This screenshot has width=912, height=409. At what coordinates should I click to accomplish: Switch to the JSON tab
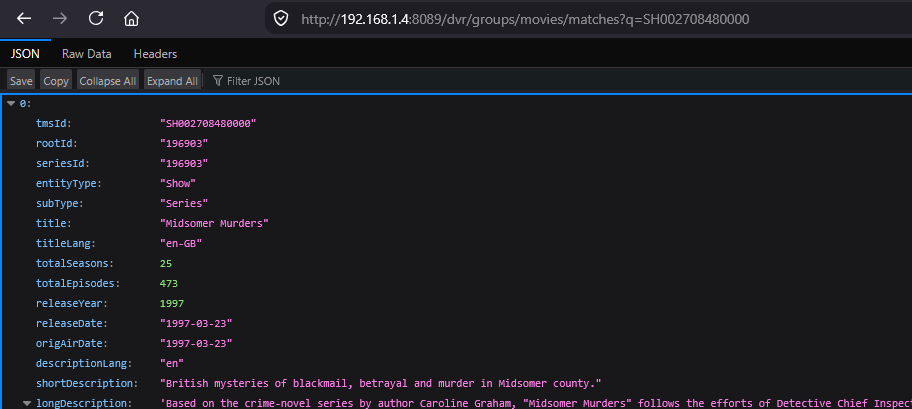pyautogui.click(x=25, y=54)
